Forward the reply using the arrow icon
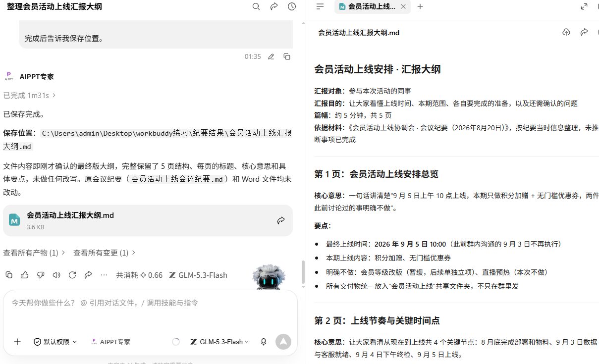Viewport: 599px width, 364px height. click(x=88, y=275)
